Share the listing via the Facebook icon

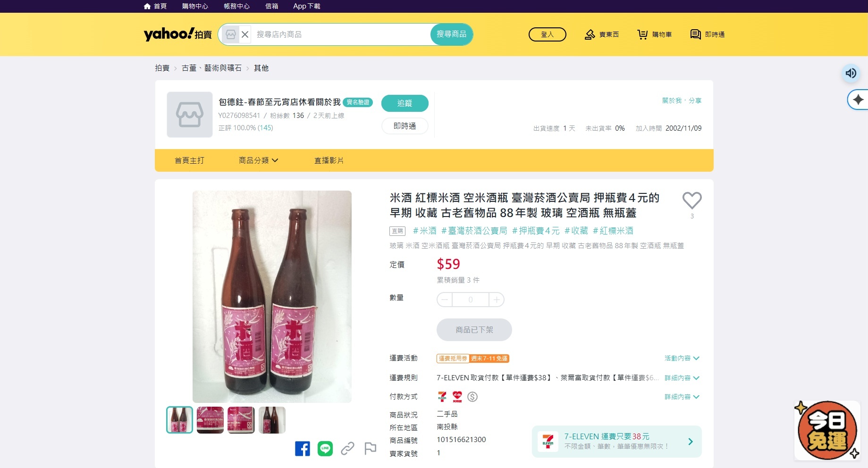tap(303, 449)
